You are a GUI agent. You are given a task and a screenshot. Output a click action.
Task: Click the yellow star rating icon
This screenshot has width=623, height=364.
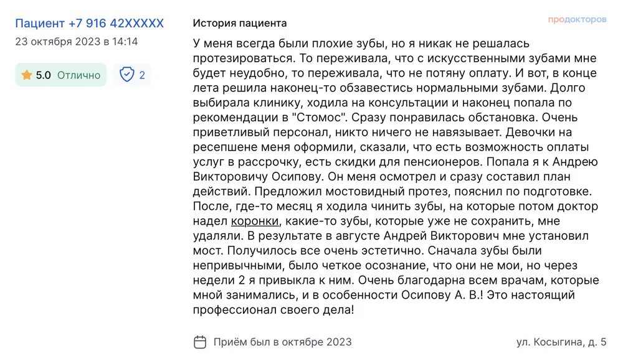pyautogui.click(x=27, y=75)
